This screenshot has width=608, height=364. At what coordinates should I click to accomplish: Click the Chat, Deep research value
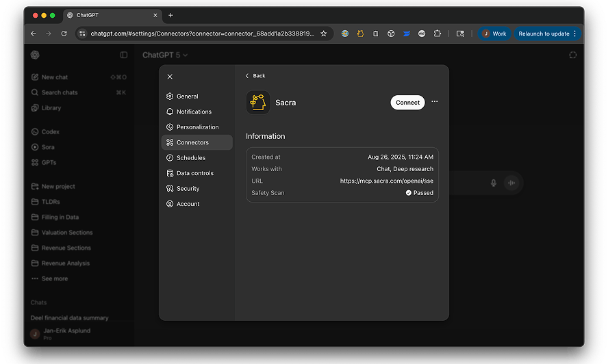pos(405,169)
